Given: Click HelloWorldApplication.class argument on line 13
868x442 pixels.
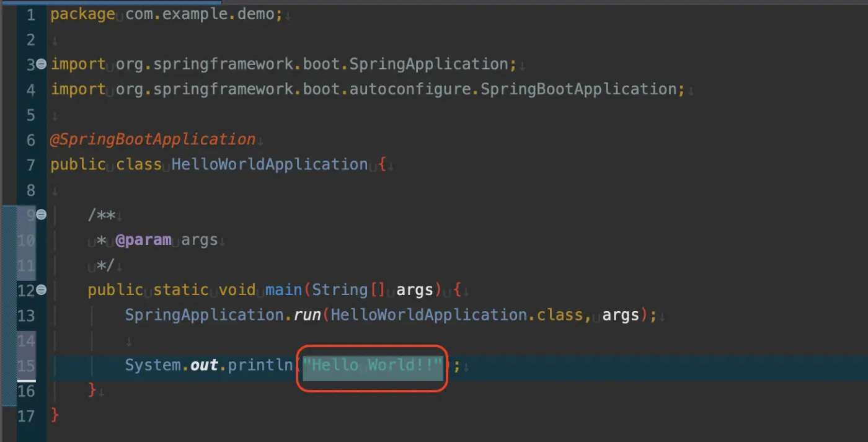Looking at the screenshot, I should coord(457,315).
